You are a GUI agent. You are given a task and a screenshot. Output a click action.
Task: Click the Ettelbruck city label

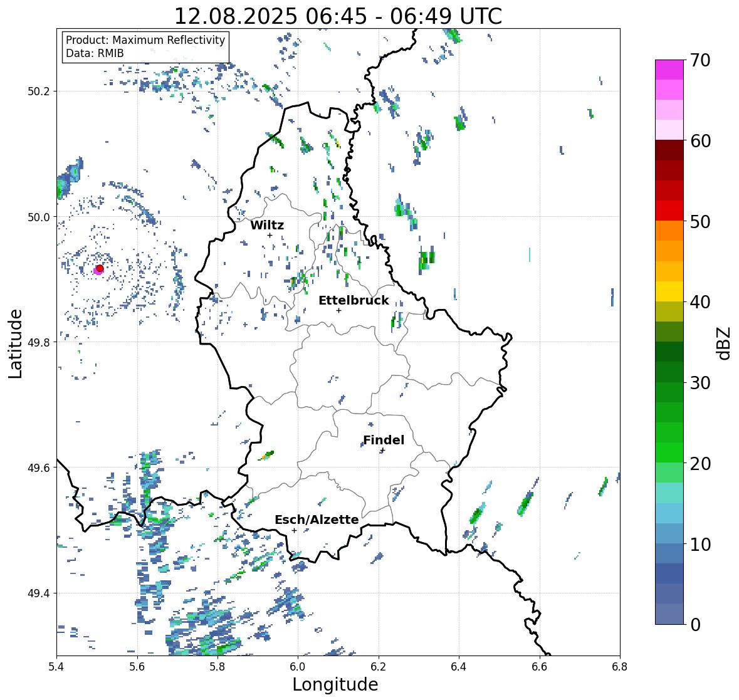click(x=354, y=301)
